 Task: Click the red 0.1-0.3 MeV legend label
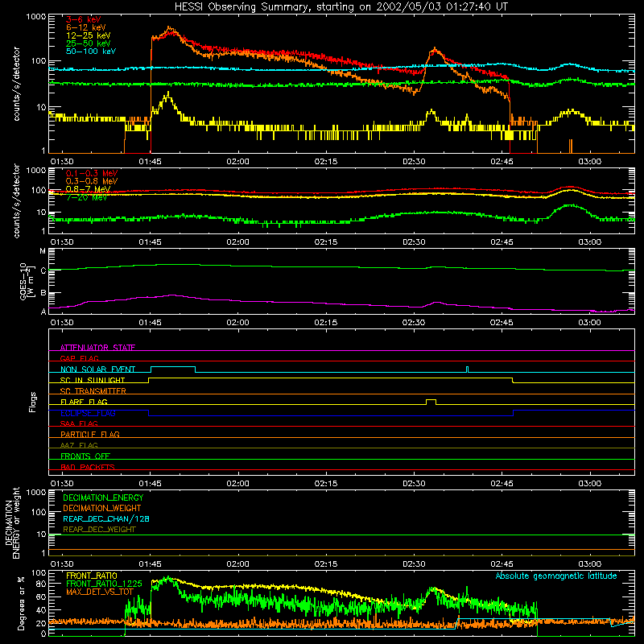click(x=92, y=173)
